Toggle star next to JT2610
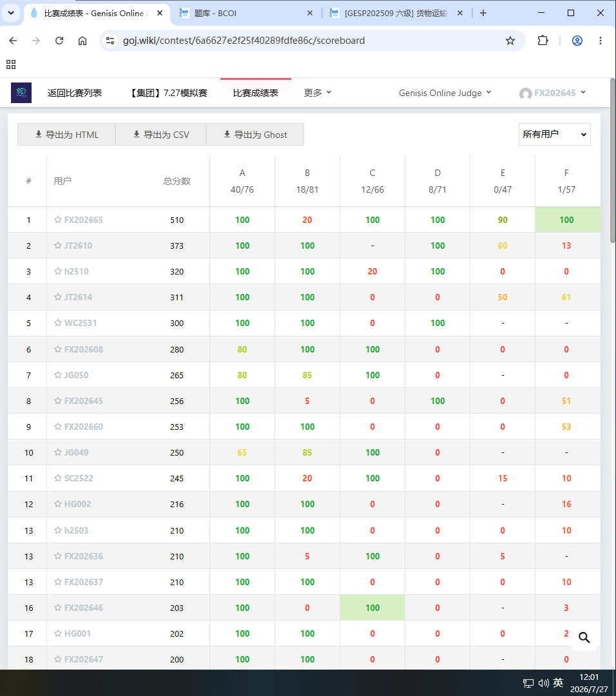The height and width of the screenshot is (696, 616). click(58, 246)
